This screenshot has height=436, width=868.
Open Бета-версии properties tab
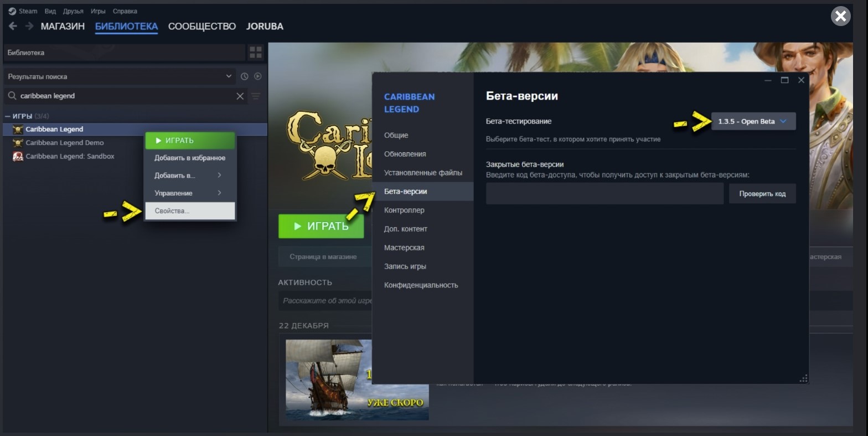pyautogui.click(x=423, y=192)
